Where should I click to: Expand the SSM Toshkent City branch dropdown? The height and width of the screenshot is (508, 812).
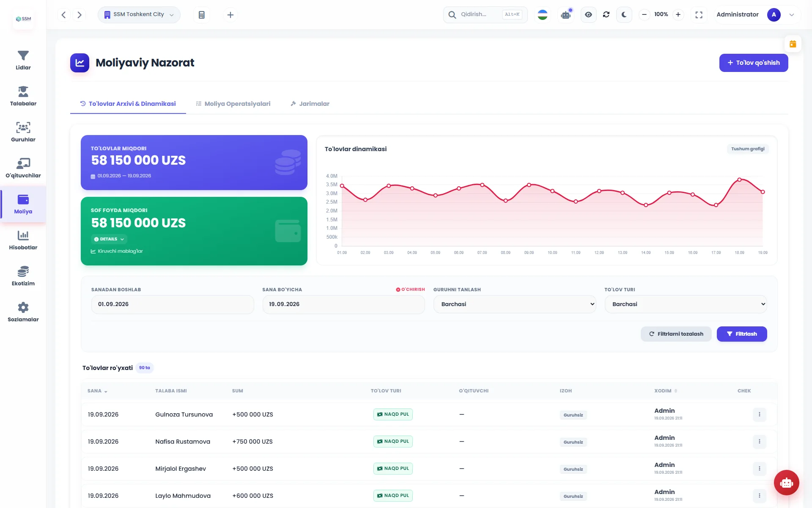coord(139,15)
